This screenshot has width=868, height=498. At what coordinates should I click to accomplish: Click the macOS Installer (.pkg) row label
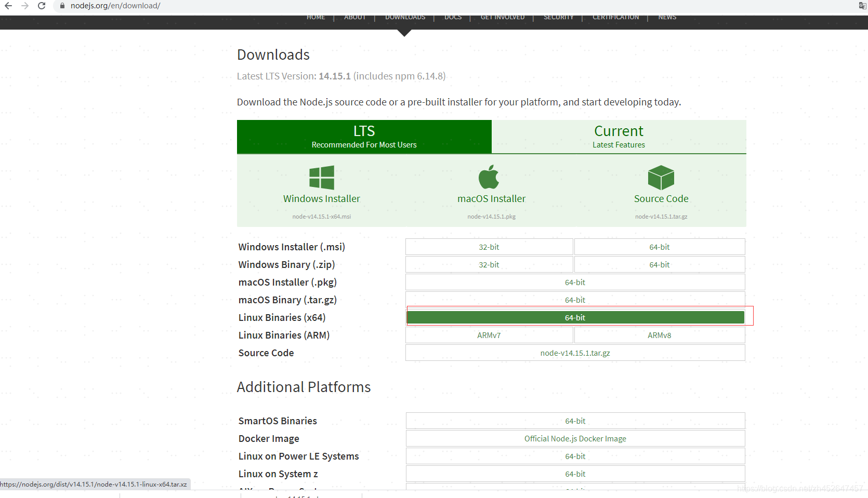[287, 282]
